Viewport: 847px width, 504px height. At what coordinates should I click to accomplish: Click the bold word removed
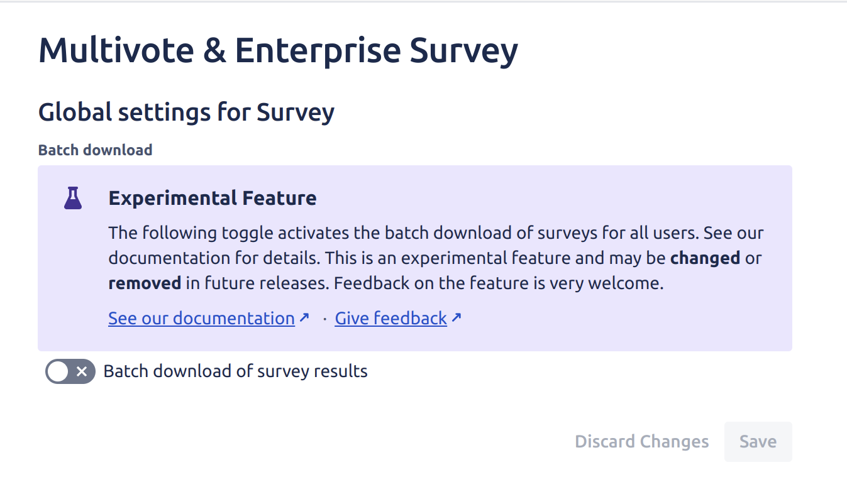coord(145,283)
